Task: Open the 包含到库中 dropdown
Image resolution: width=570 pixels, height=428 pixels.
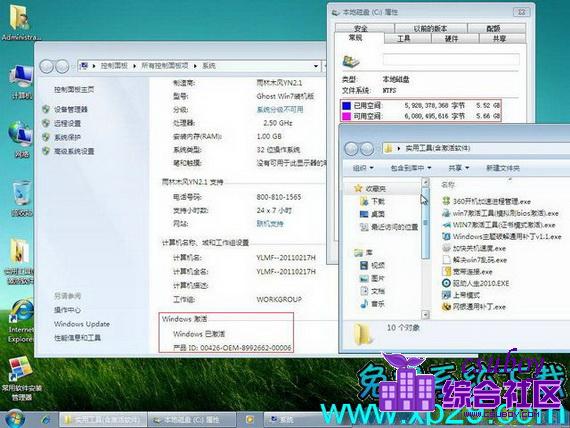Action: (410, 168)
